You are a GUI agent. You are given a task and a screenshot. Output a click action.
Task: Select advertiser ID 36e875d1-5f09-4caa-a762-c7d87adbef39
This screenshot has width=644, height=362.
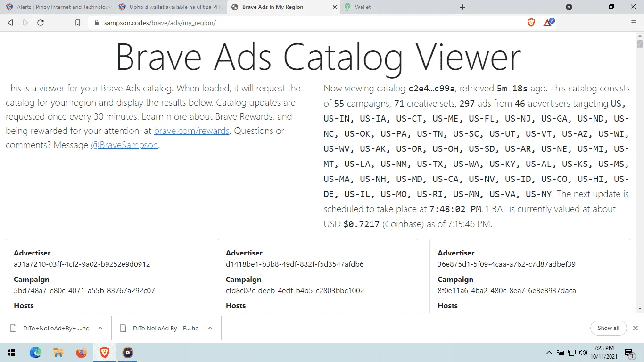(x=507, y=264)
